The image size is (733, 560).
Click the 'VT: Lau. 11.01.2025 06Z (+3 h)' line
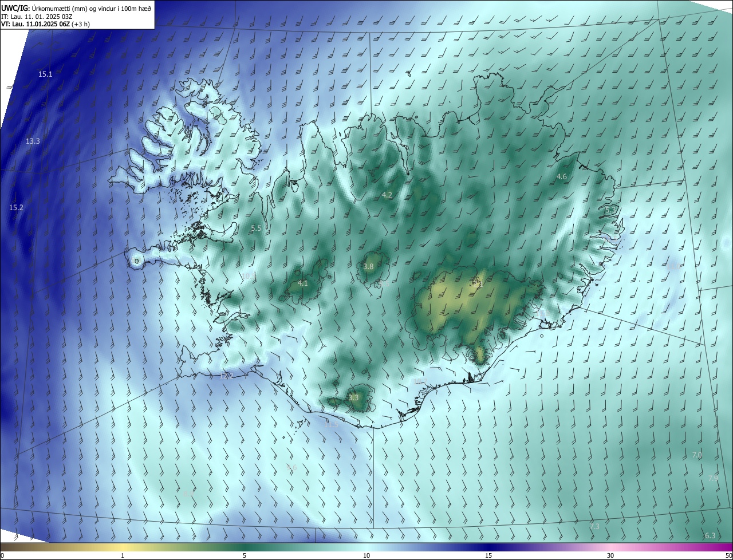45,24
